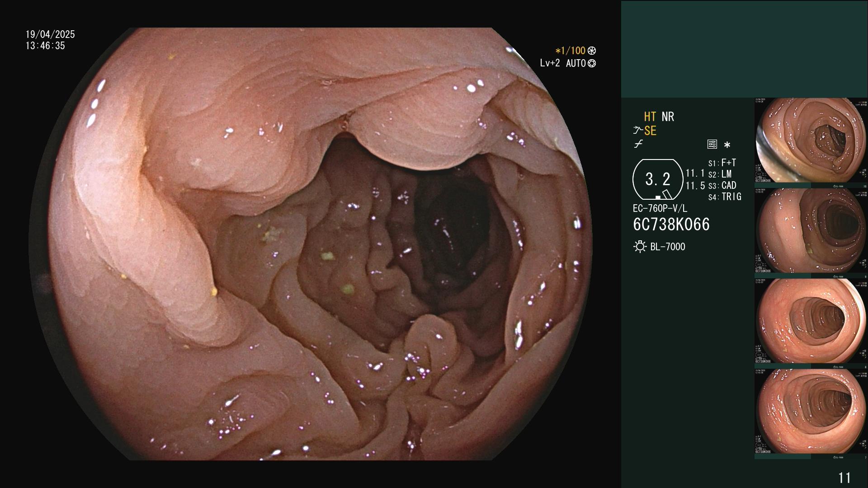Open the third captured image thumbnail
This screenshot has width=868, height=488.
[811, 321]
